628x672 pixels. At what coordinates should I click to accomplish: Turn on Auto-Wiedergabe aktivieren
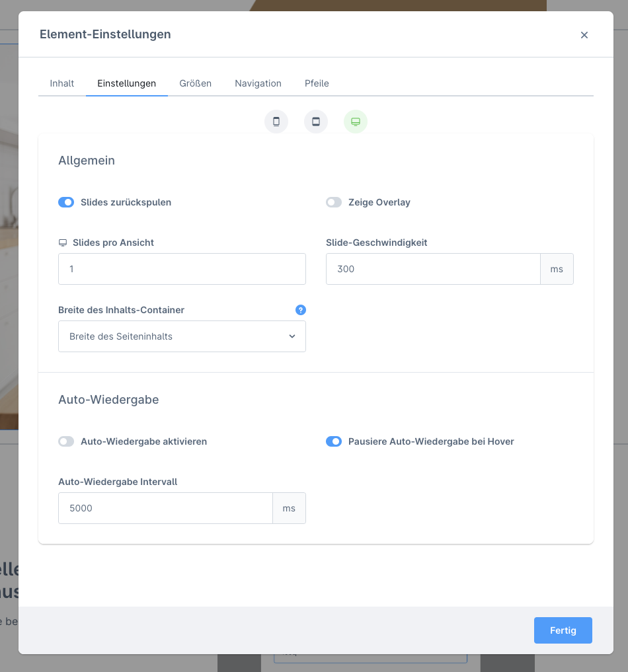click(x=66, y=441)
